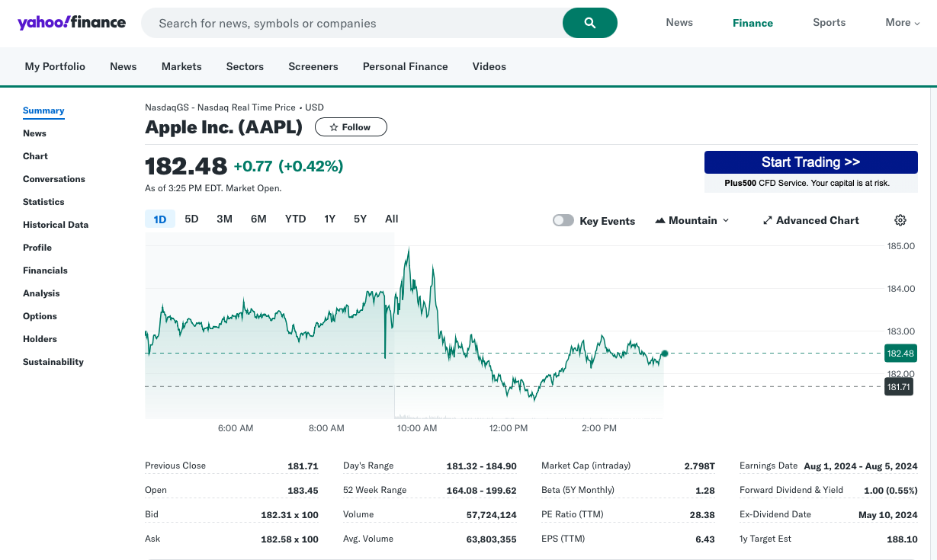The image size is (937, 560).
Task: Click in the search input field
Action: [x=352, y=23]
